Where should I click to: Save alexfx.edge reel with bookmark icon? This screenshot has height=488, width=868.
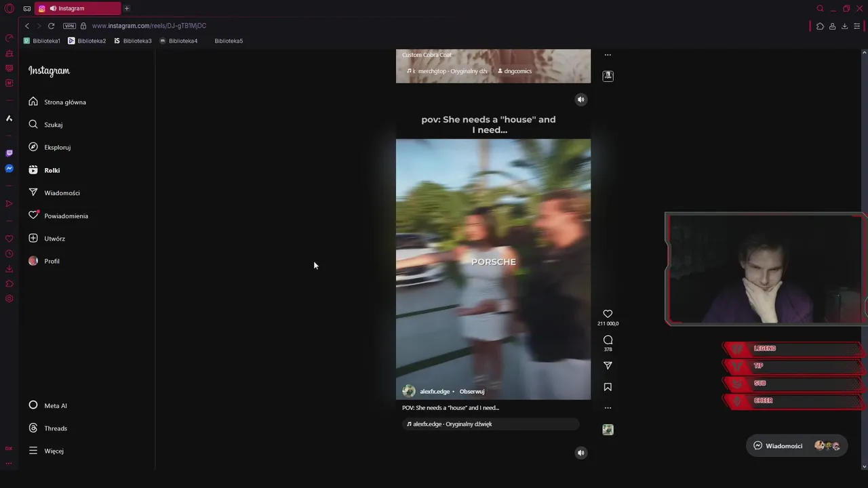(608, 387)
